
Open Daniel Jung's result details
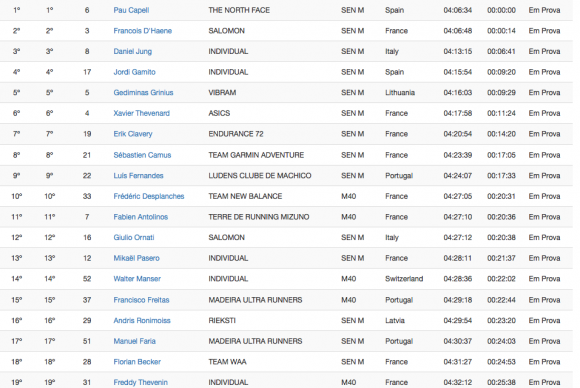132,51
